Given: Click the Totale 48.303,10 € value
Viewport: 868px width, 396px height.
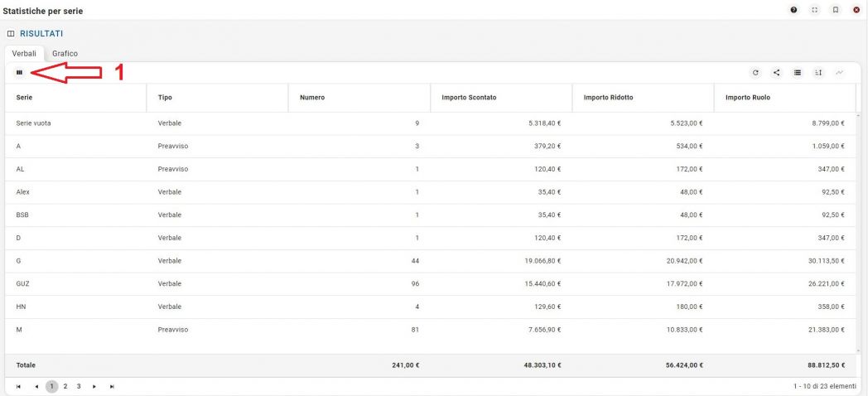Looking at the screenshot, I should click(541, 365).
